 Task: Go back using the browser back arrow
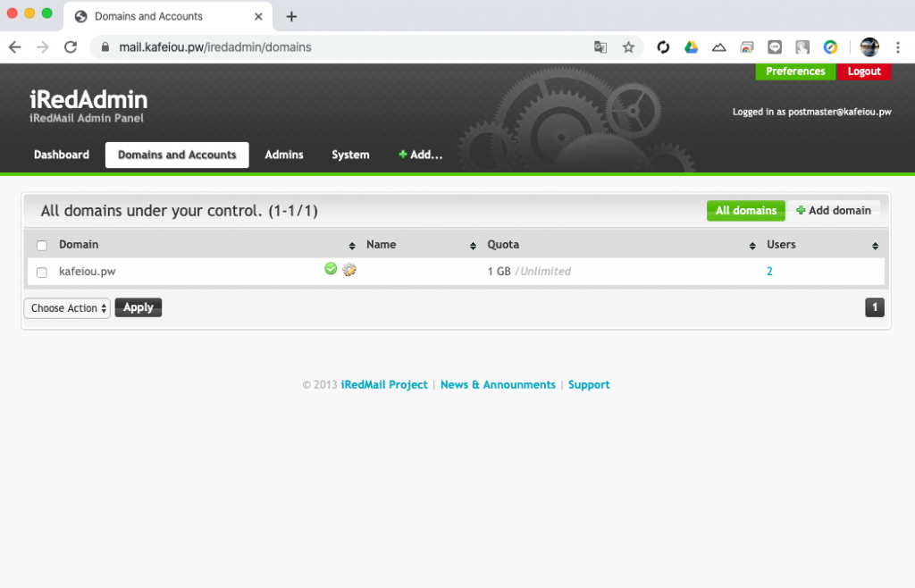coord(15,47)
